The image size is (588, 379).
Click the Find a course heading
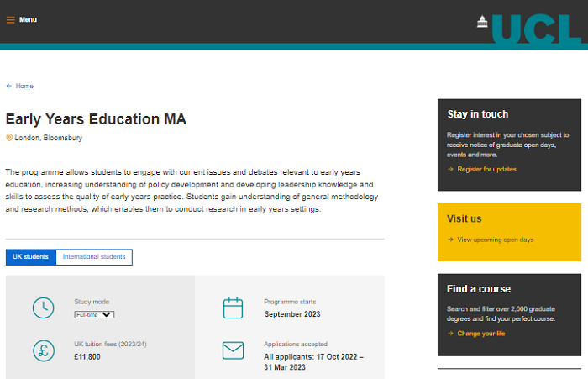479,289
